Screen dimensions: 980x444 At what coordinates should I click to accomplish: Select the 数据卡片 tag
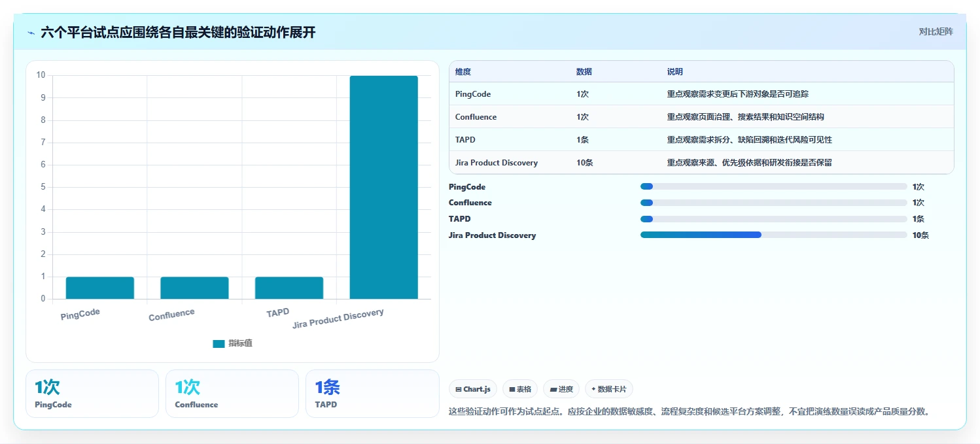point(609,389)
